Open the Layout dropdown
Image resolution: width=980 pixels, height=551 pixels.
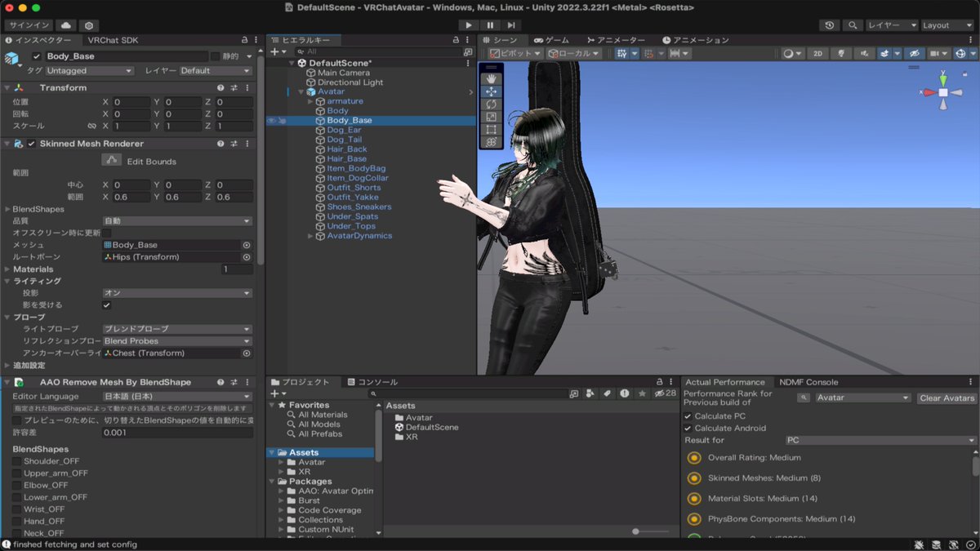(x=947, y=25)
